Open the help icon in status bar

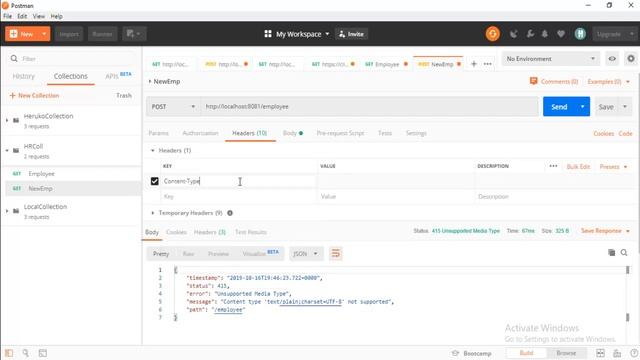[x=634, y=353]
